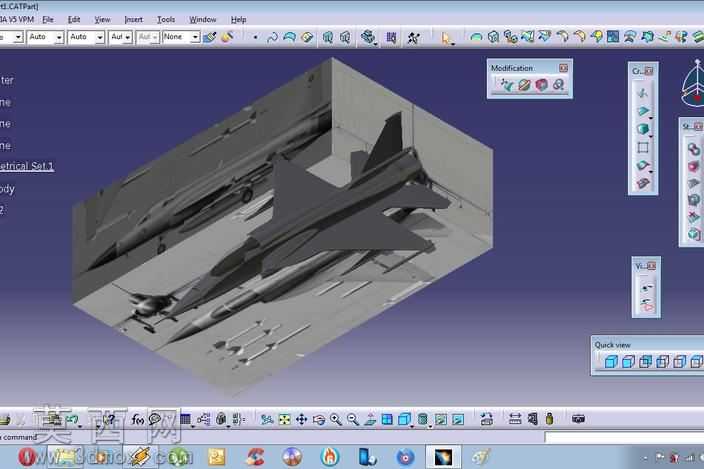Select the fourth cube in Quick view
Image resolution: width=704 pixels, height=469 pixels.
point(662,362)
